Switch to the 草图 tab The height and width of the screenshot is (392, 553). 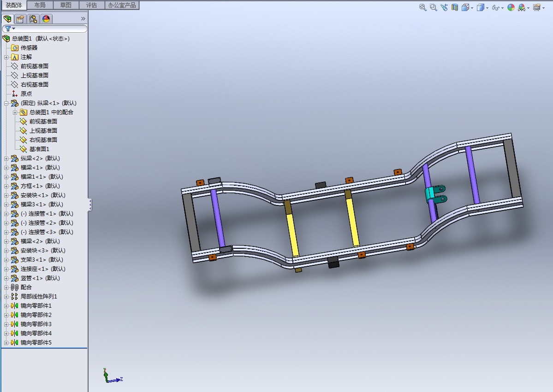66,5
